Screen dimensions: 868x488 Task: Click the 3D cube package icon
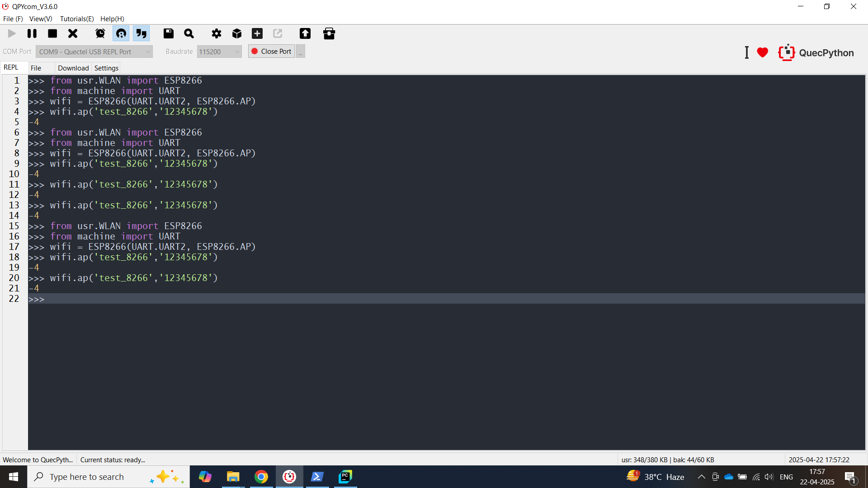click(237, 33)
